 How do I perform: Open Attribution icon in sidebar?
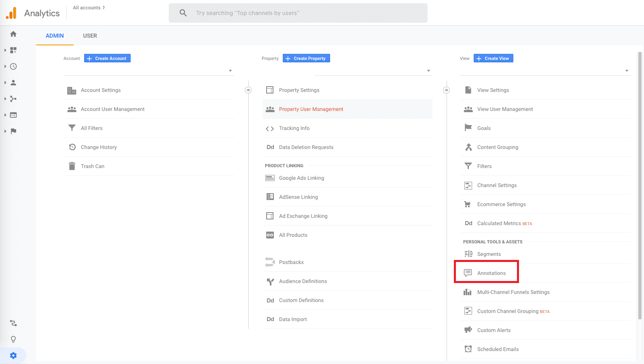13,323
